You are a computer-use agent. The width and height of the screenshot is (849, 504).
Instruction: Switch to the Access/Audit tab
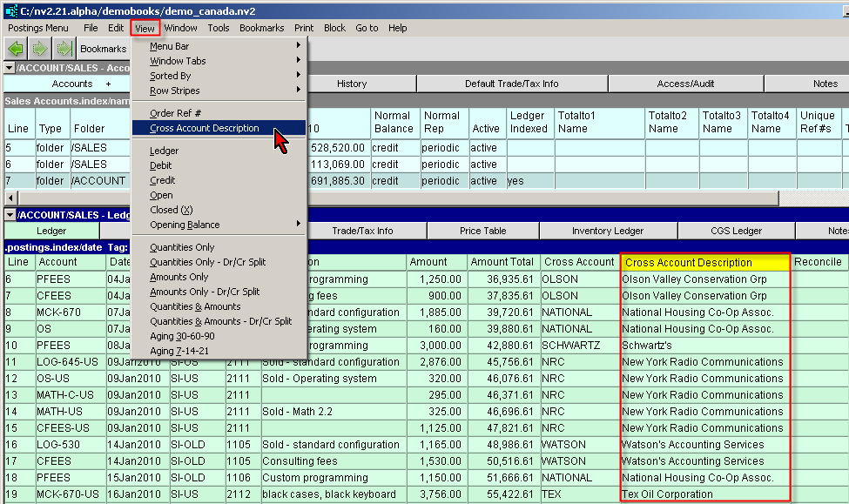click(x=685, y=84)
